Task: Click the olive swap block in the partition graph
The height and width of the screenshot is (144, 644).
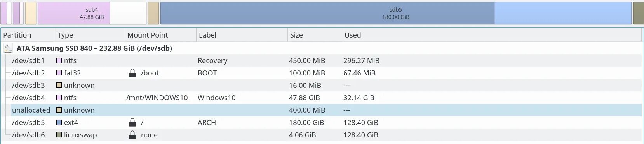Action: (639, 13)
